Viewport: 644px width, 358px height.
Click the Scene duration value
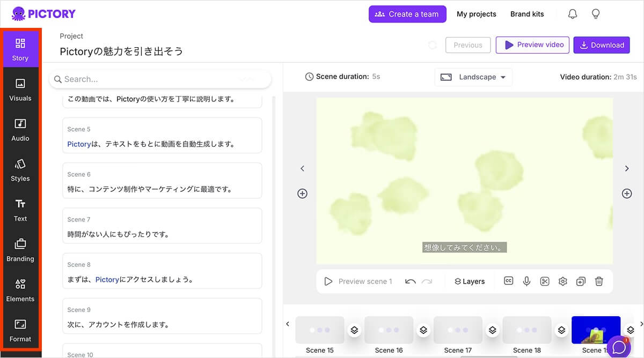(376, 77)
